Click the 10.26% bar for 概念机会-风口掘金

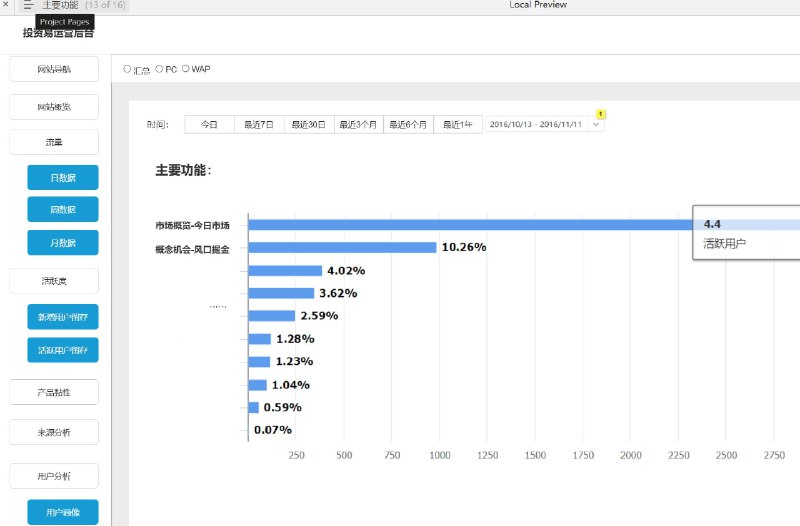click(x=342, y=247)
